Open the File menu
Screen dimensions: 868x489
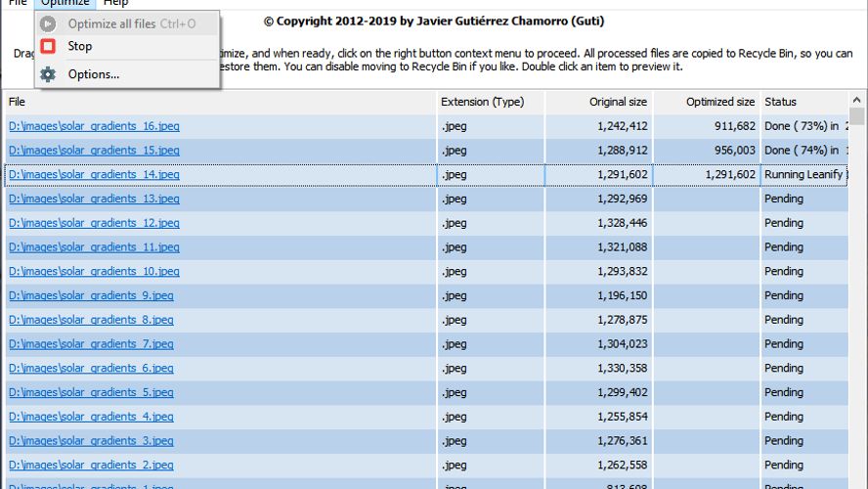[x=18, y=4]
